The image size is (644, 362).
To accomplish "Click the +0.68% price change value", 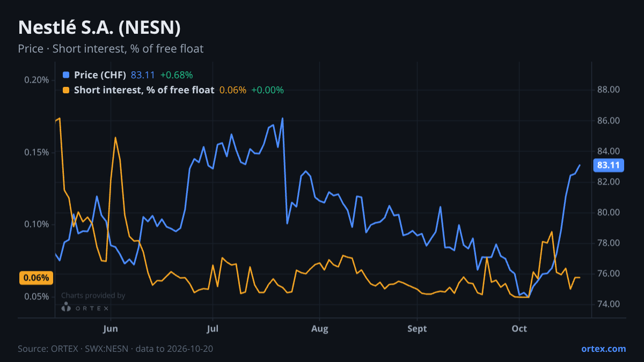I will tap(177, 75).
